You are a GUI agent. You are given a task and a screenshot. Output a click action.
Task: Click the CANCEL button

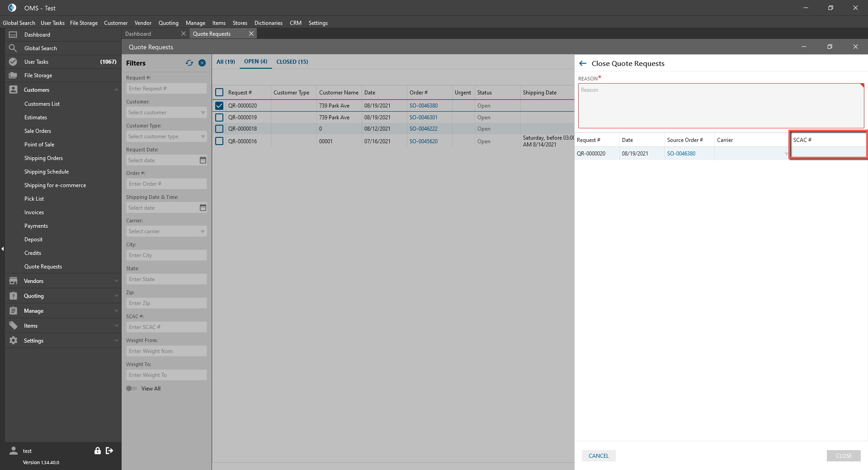598,456
